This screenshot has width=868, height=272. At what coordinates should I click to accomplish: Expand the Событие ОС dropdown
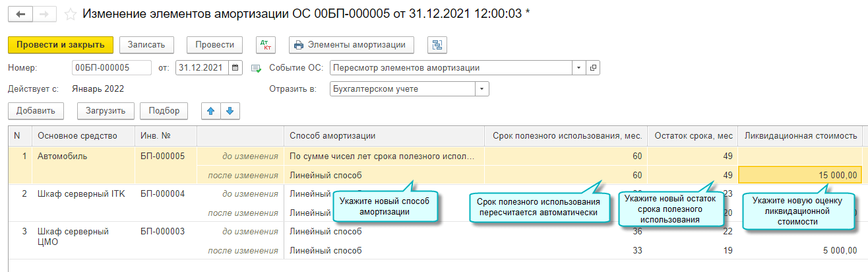coord(578,68)
